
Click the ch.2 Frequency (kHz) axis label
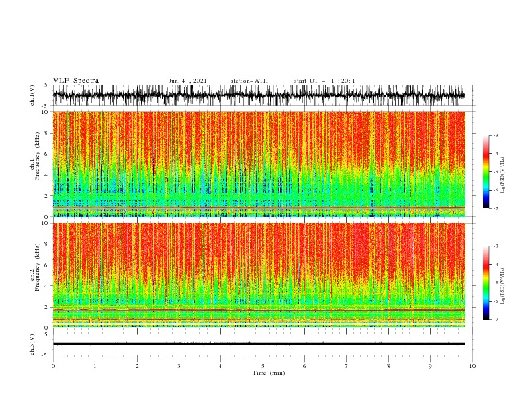click(x=35, y=267)
